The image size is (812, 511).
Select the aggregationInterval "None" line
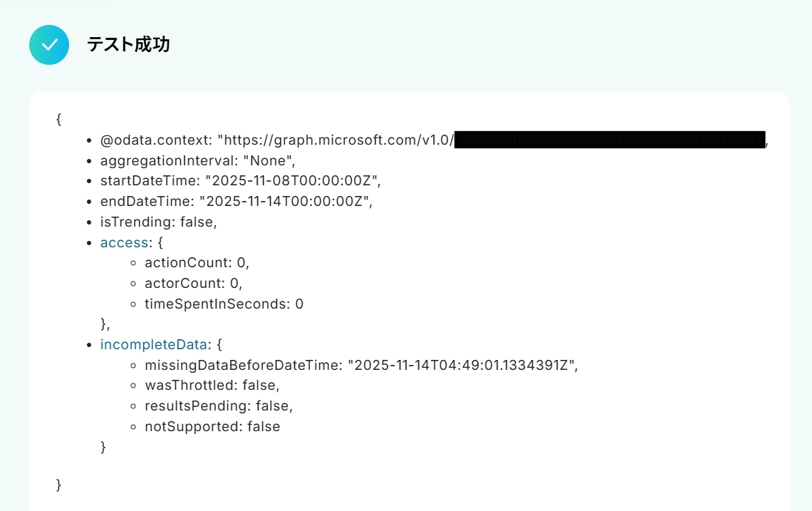pyautogui.click(x=197, y=160)
